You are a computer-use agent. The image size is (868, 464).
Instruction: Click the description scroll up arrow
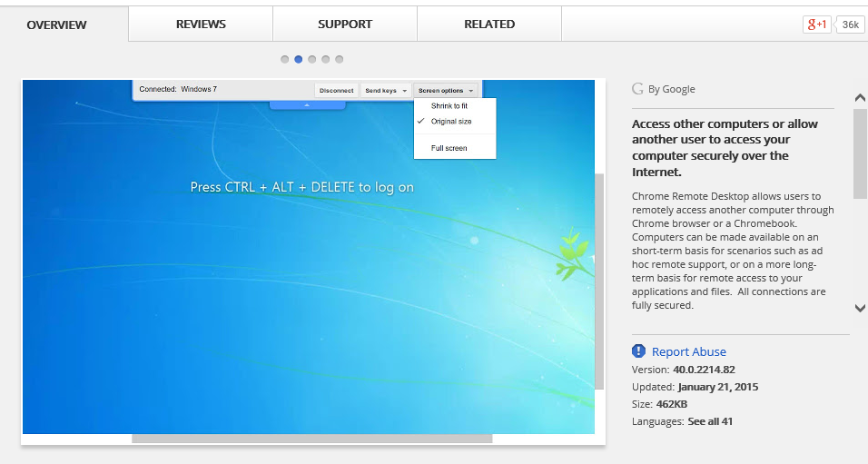[x=860, y=98]
